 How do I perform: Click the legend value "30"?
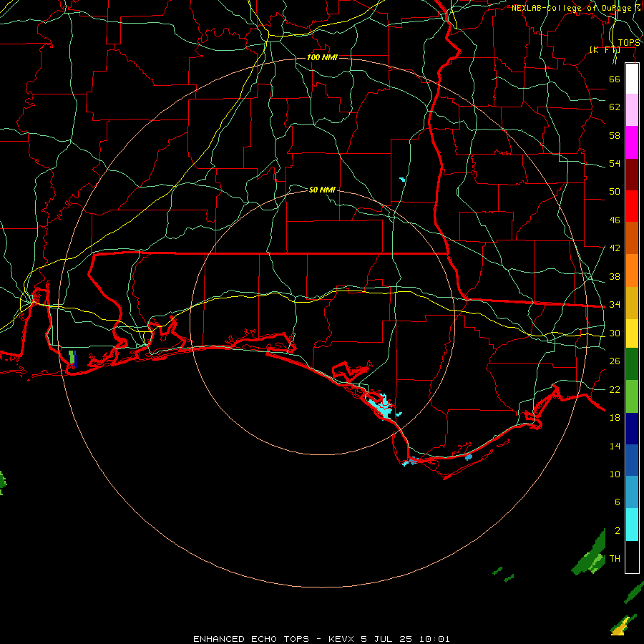tap(615, 333)
